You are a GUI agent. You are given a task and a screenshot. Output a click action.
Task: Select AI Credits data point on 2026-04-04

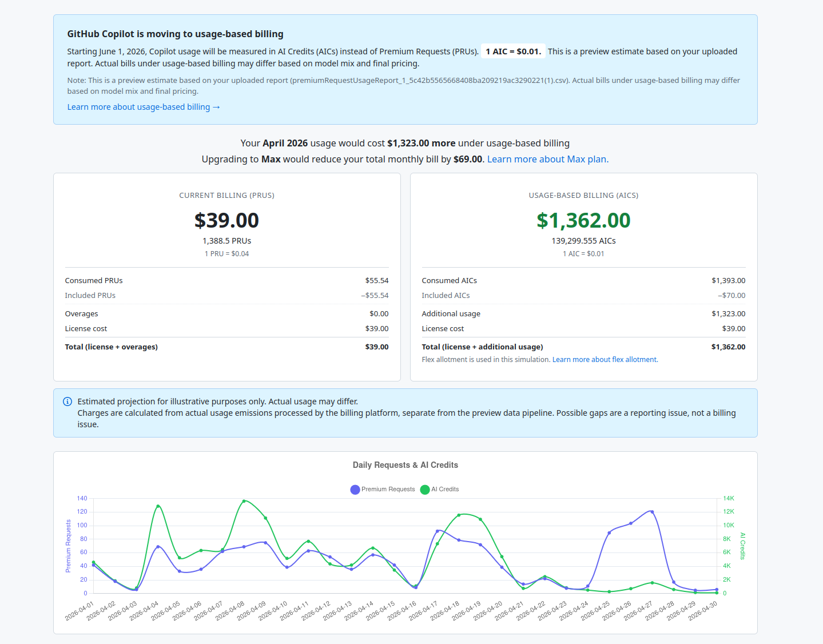pos(158,506)
